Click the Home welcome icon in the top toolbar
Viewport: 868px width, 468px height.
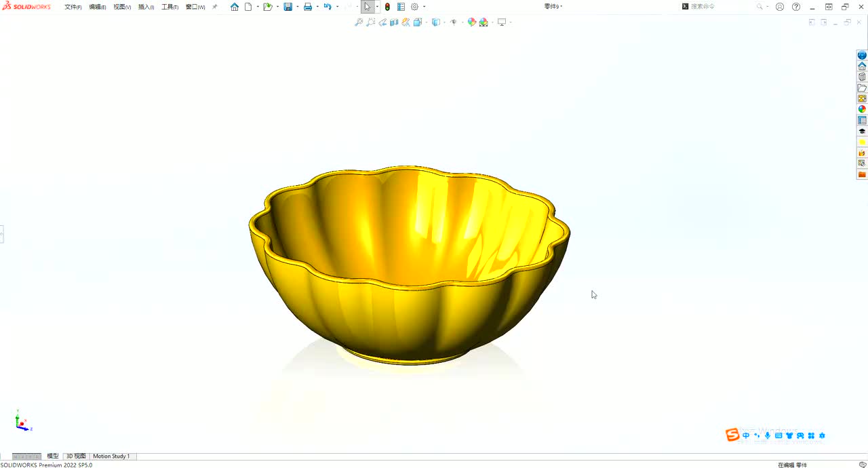235,7
